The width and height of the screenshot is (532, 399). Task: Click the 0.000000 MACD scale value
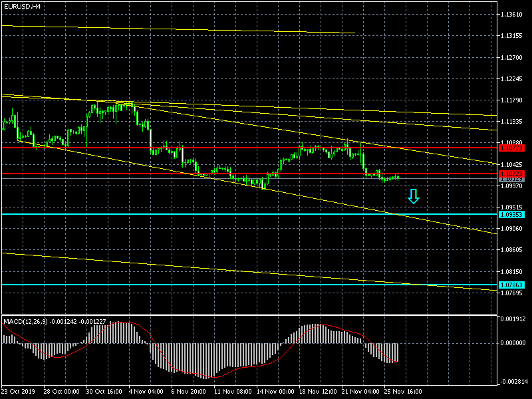(x=513, y=343)
